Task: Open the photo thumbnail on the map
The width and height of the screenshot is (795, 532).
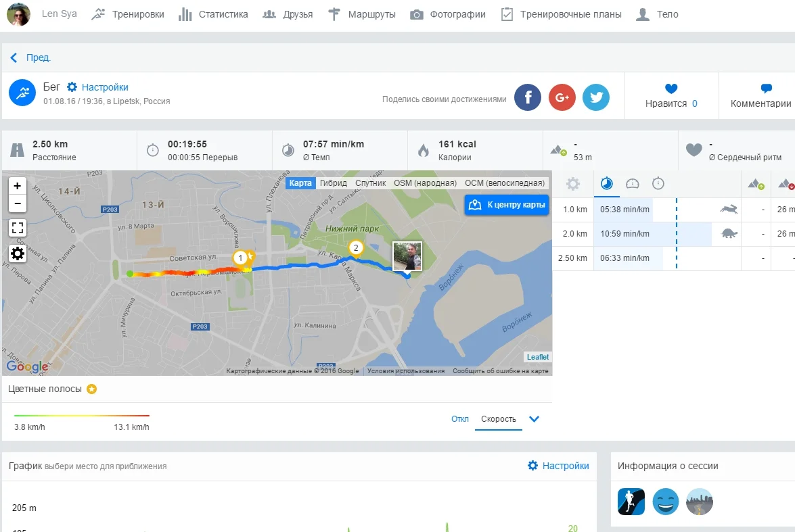Action: [407, 256]
